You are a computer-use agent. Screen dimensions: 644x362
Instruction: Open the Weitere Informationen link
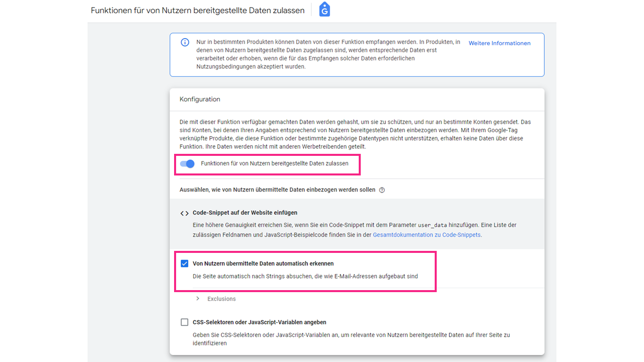point(500,43)
